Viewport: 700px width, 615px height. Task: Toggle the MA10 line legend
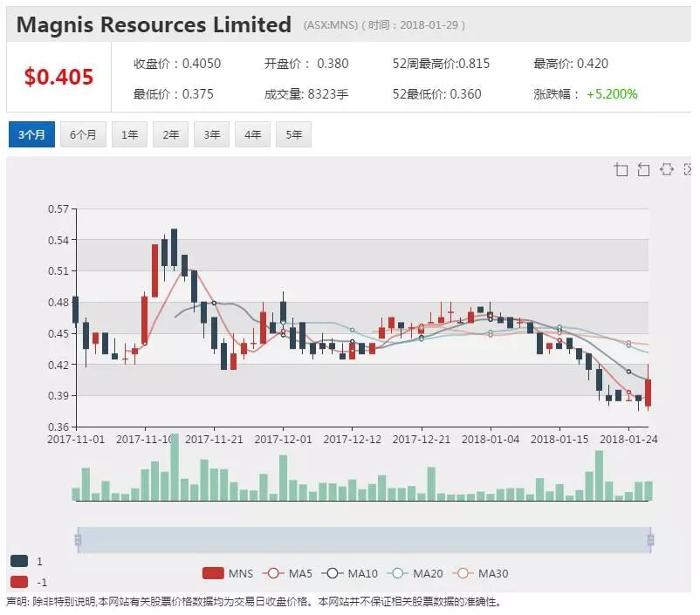tap(349, 573)
